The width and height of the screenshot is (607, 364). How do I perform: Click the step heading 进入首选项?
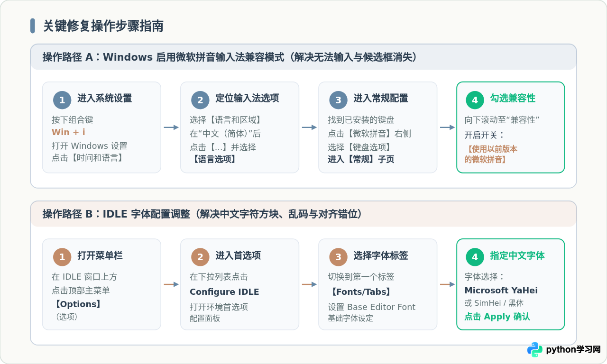pyautogui.click(x=238, y=256)
